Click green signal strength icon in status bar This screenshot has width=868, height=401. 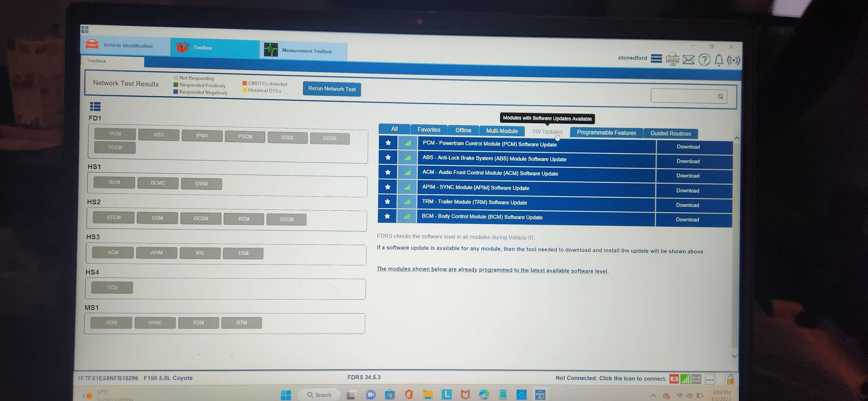685,379
